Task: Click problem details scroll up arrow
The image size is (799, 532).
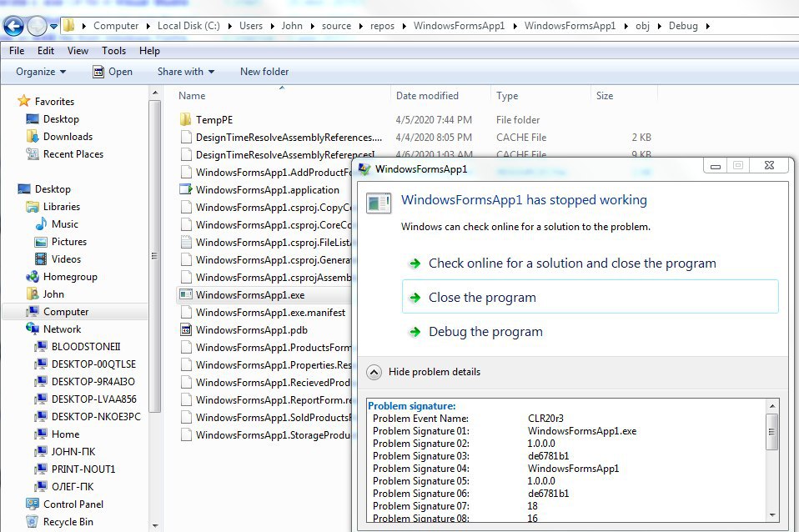Action: [772, 406]
